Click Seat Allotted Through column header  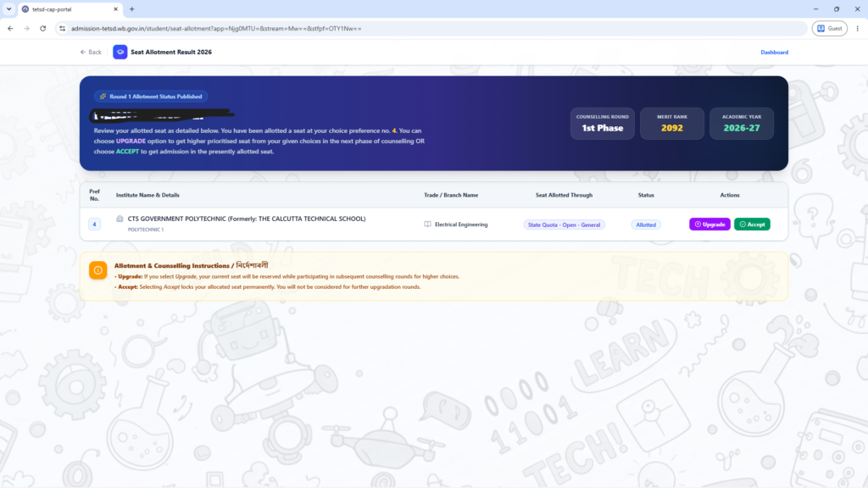point(564,196)
